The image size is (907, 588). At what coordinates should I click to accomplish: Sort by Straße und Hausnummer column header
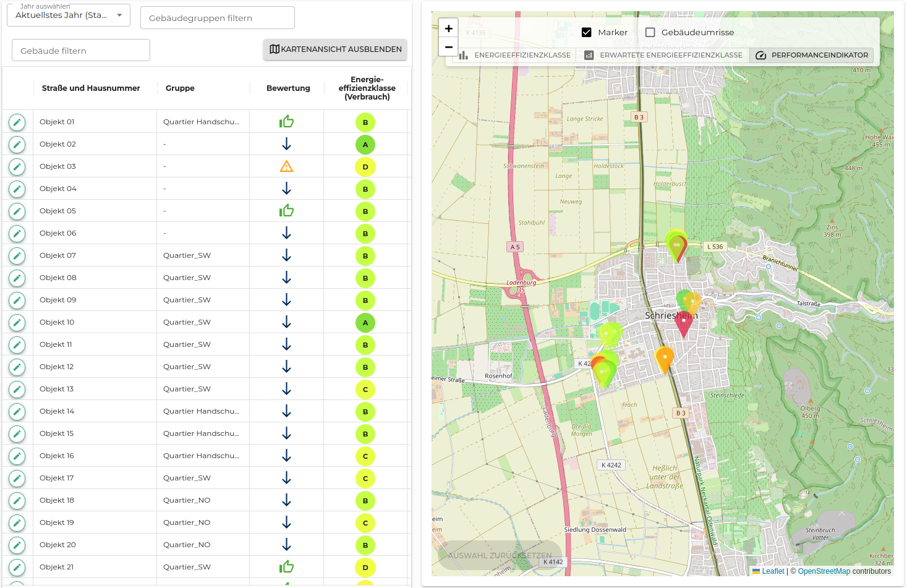(91, 88)
